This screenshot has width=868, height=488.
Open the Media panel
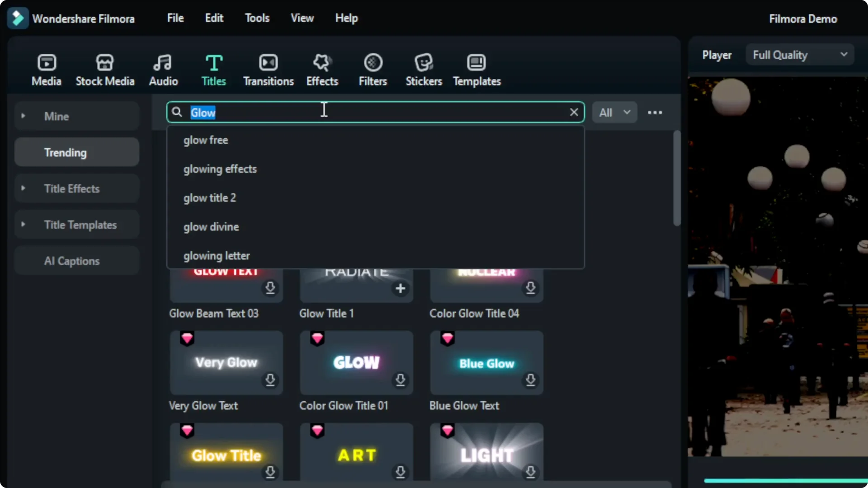tap(46, 69)
